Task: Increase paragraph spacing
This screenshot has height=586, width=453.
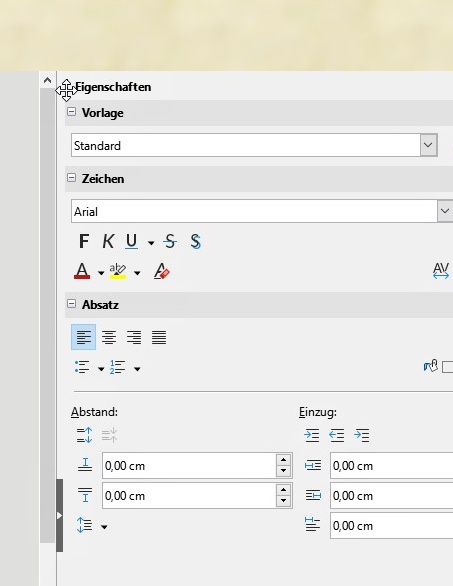Action: [x=84, y=435]
